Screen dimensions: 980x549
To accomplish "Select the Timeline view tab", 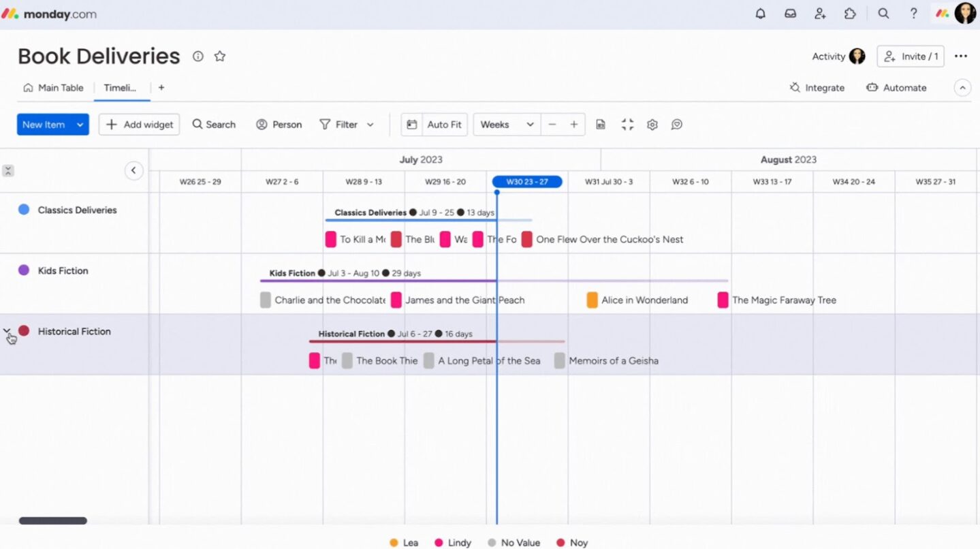I will tap(120, 87).
